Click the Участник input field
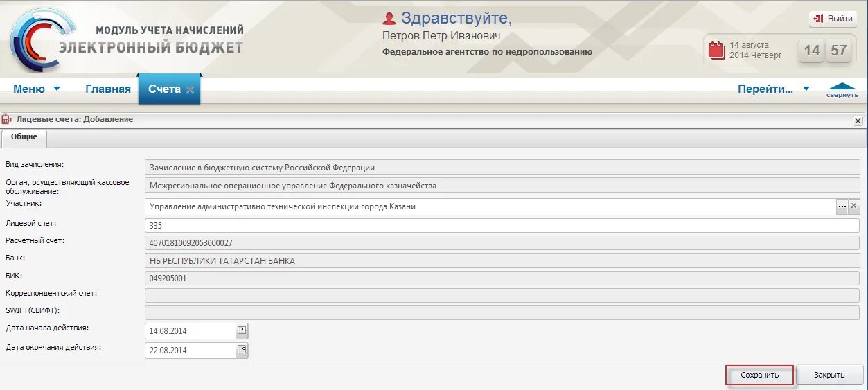868x390 pixels. pyautogui.click(x=490, y=206)
